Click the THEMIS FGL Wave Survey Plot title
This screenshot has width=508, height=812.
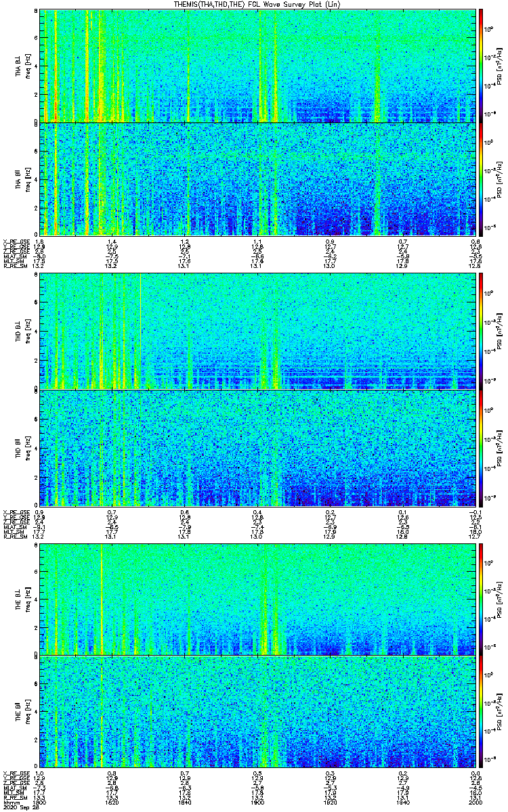click(x=258, y=4)
